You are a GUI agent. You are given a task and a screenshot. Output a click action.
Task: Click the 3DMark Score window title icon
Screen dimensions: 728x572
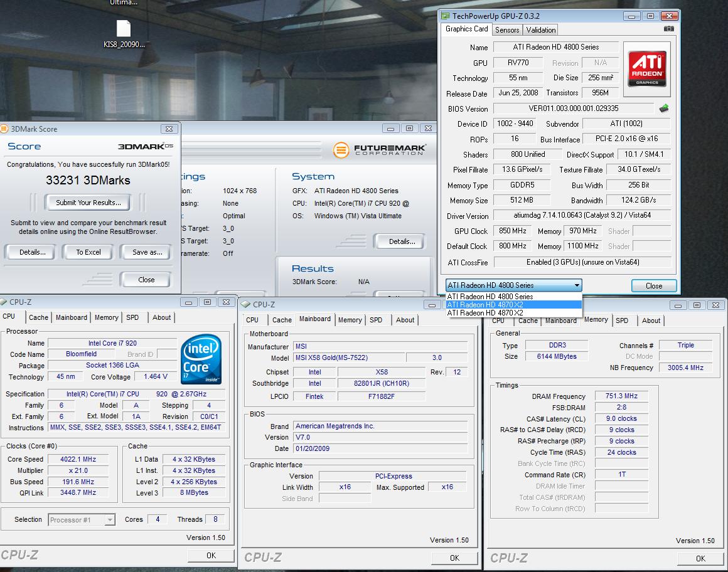[x=4, y=129]
